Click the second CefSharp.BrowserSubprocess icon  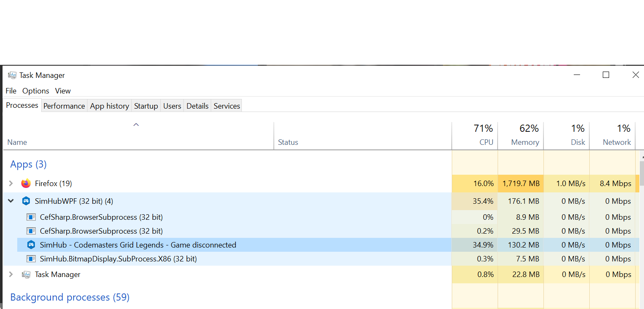pyautogui.click(x=31, y=231)
